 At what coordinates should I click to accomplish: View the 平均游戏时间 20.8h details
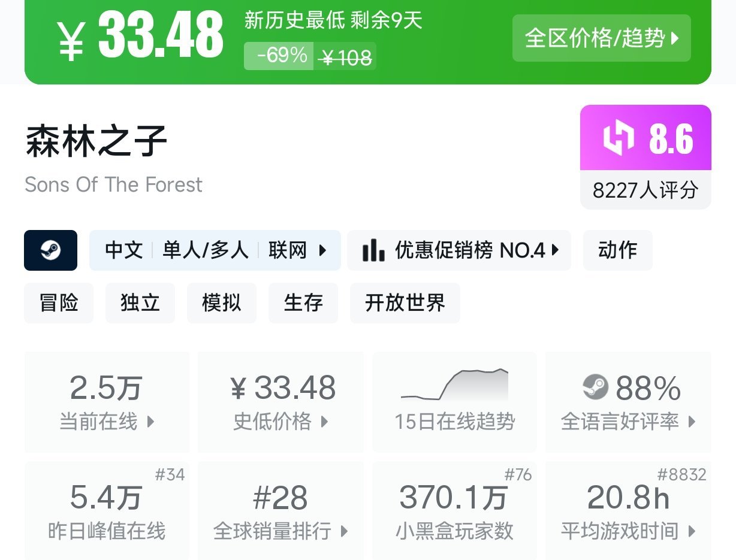628,531
